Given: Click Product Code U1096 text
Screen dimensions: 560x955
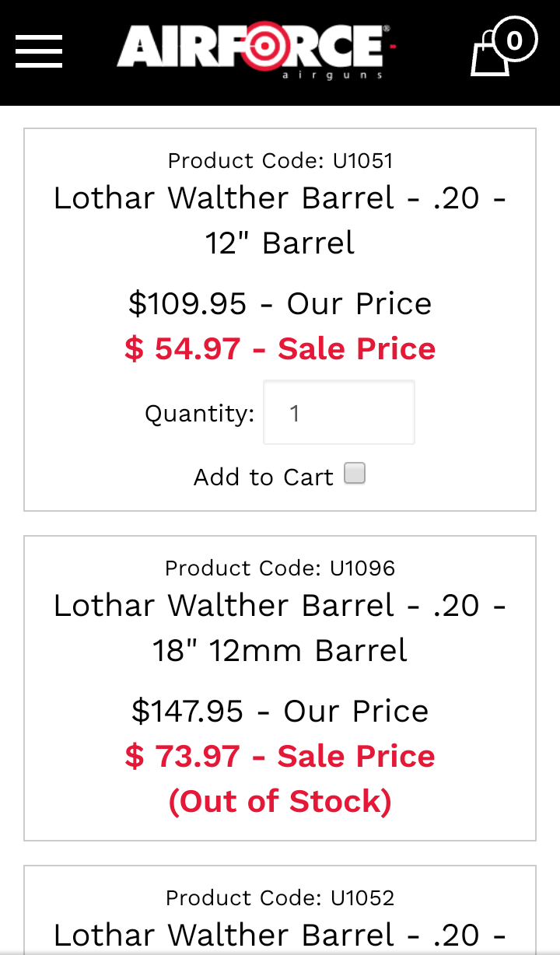Looking at the screenshot, I should [280, 568].
